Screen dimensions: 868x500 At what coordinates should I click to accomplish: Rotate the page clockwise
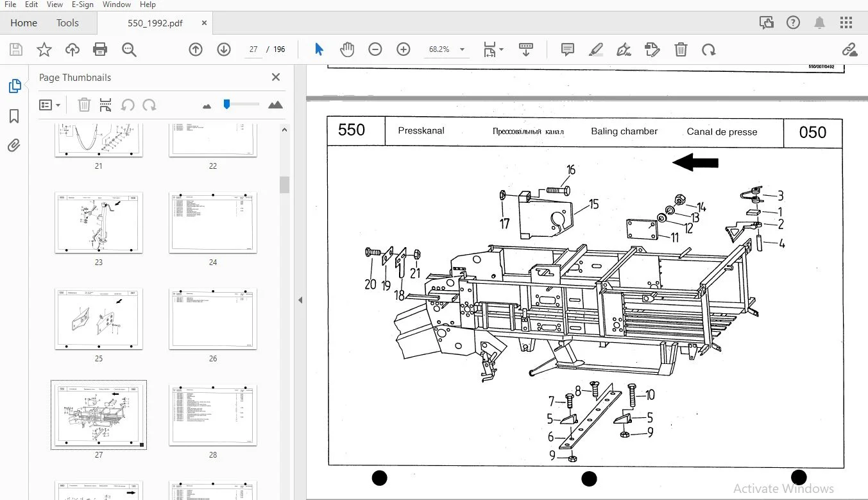coord(708,49)
